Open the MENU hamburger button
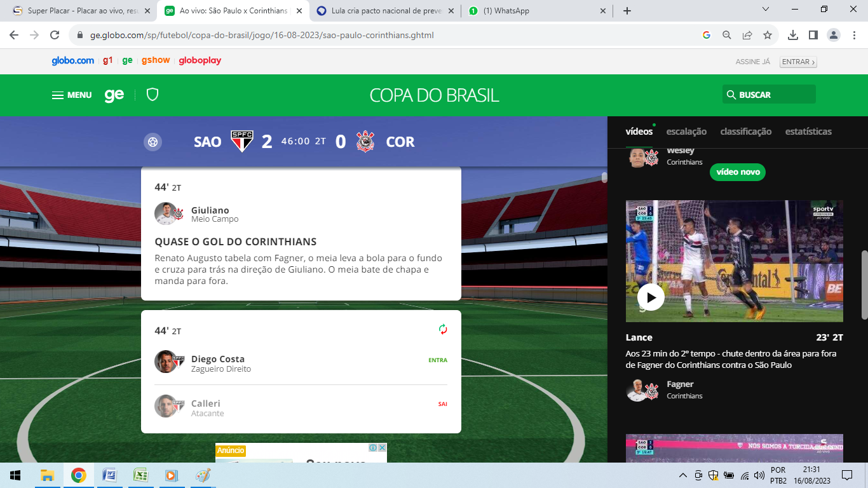Image resolution: width=868 pixels, height=488 pixels. click(x=72, y=95)
